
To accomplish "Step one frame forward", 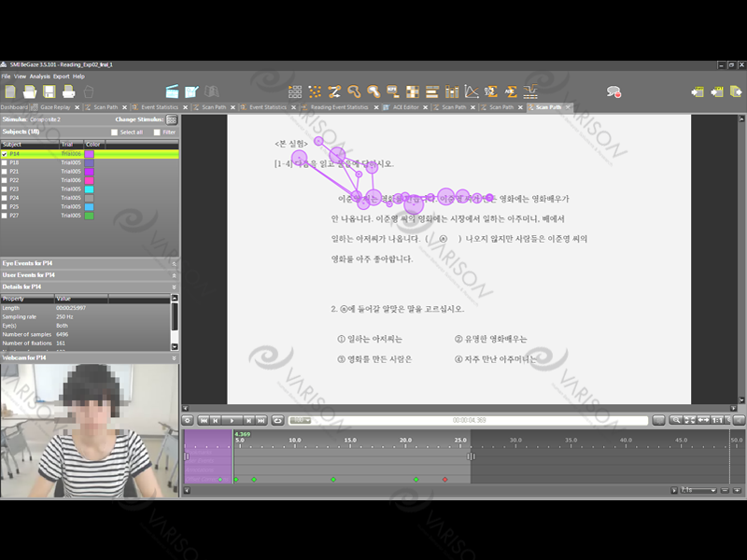I will pyautogui.click(x=248, y=421).
